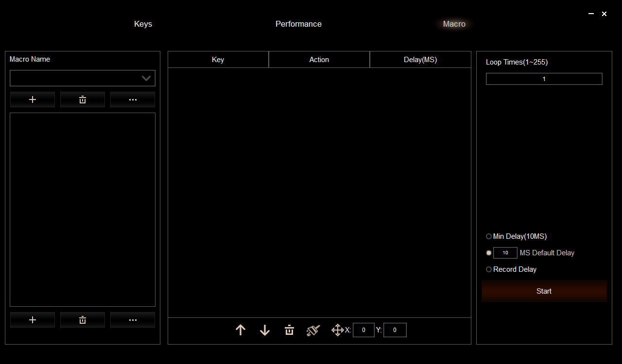Select Min Delay(10MS) radio option
Viewport: 622px width, 364px height.
[489, 236]
